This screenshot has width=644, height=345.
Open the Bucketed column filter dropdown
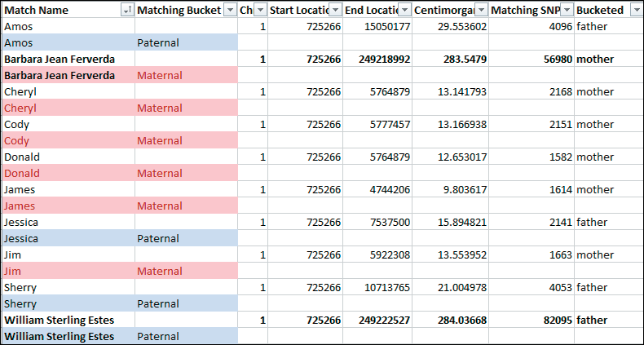coord(634,11)
